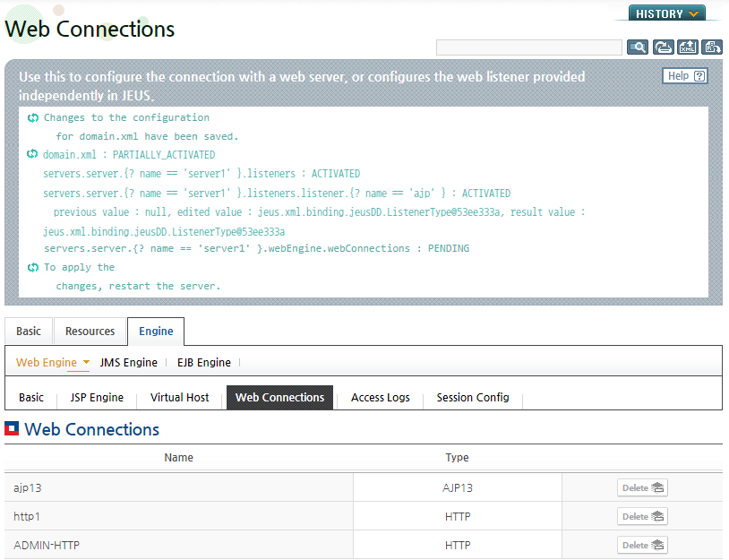Click the HTTP type cell for ADMIN-HTTP
This screenshot has width=729, height=560.
tap(458, 545)
